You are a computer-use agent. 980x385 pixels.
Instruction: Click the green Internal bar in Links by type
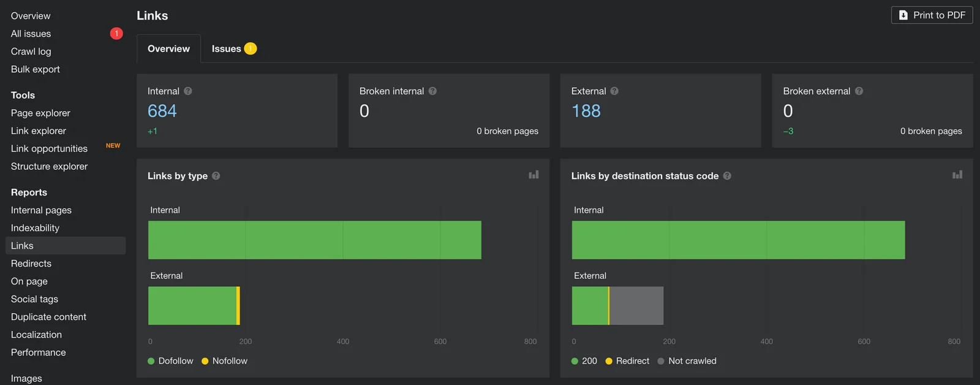[315, 240]
